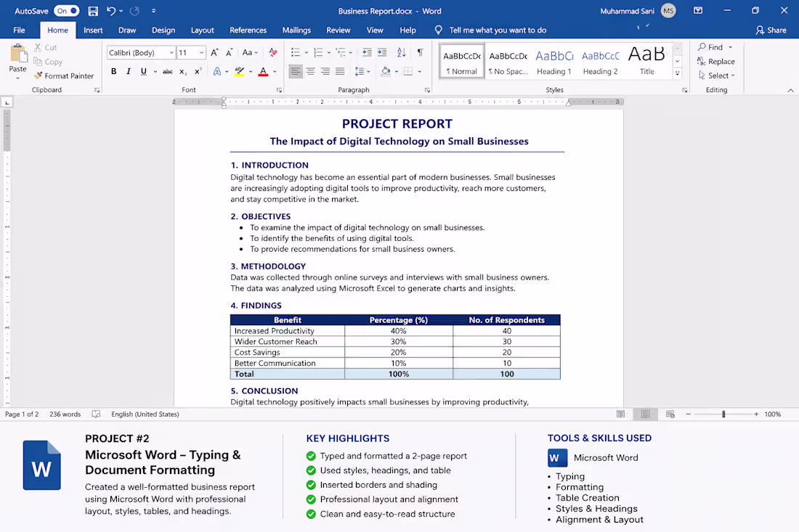Open Customize Quick Access Toolbar dropdown
This screenshot has height=532, width=799.
tap(154, 11)
